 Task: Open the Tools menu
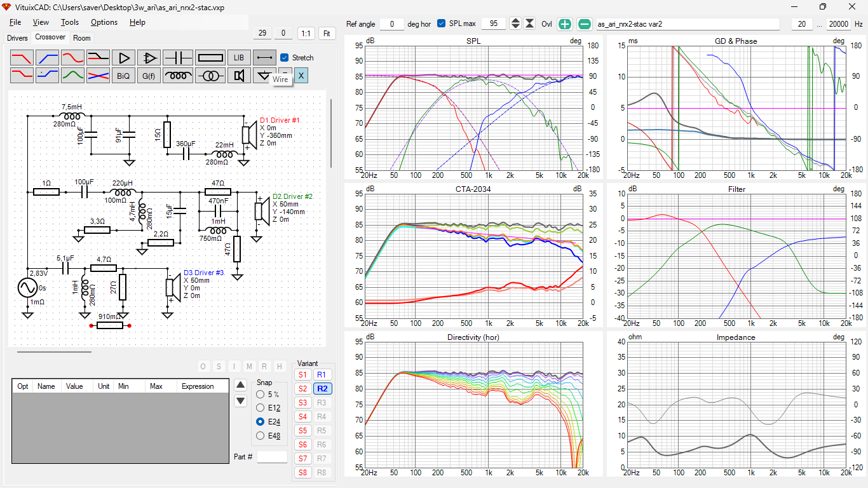click(70, 22)
